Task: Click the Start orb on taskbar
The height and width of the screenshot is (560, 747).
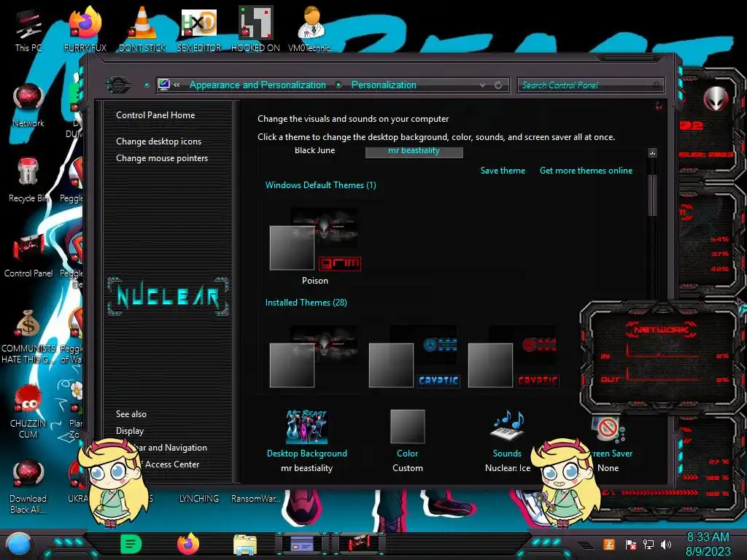Action: 19,544
